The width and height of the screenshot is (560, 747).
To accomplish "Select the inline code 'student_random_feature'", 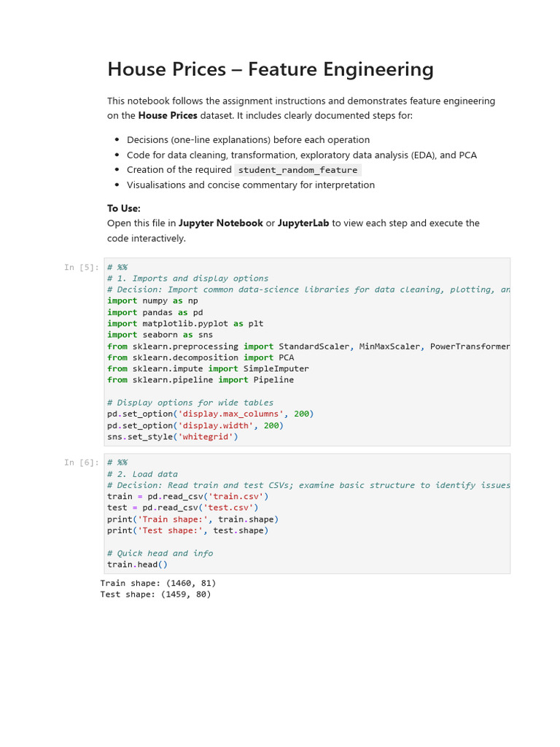I will click(297, 170).
